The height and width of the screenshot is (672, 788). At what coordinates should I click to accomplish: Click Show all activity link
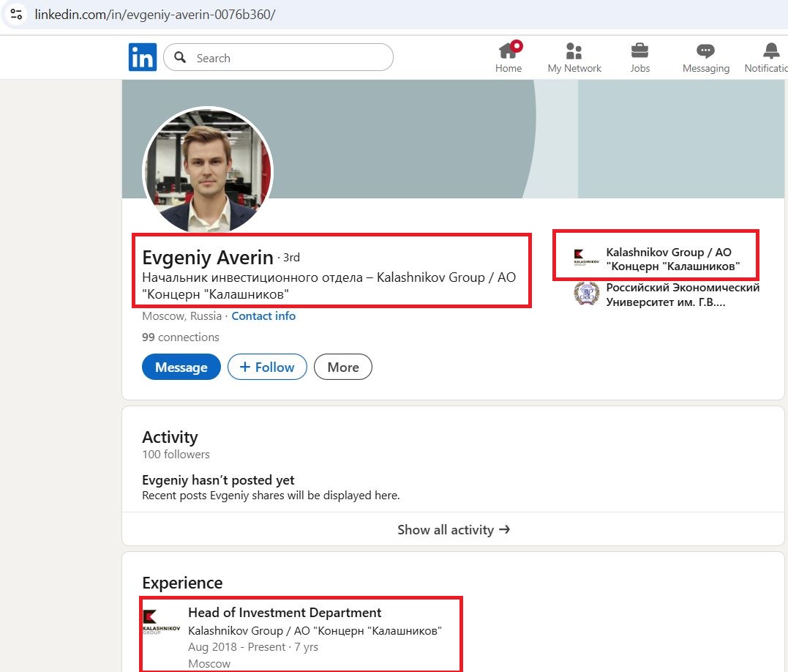(x=454, y=530)
